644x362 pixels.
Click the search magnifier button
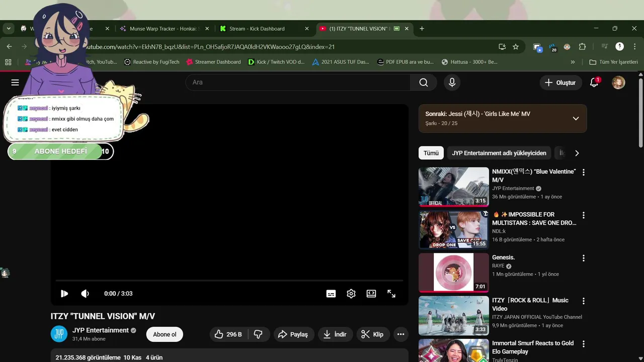click(424, 82)
